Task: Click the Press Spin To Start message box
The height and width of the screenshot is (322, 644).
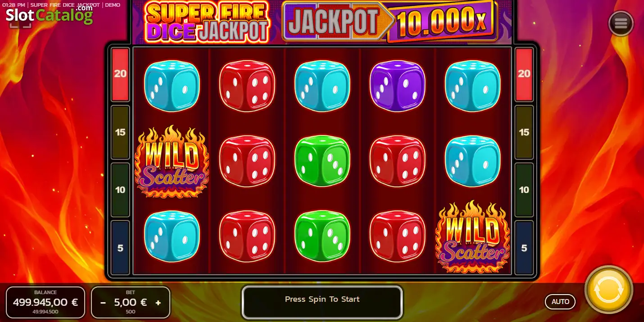Action: pyautogui.click(x=322, y=302)
